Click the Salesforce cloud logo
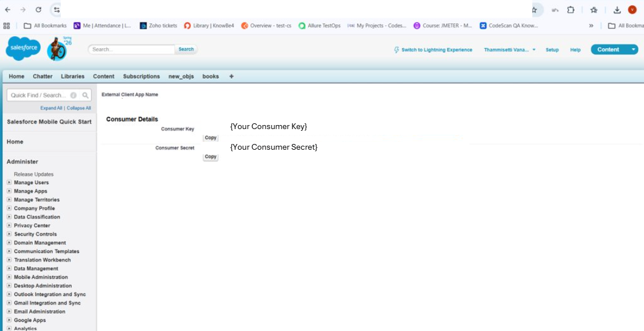Screen dimensions: 644x331 tap(23, 49)
